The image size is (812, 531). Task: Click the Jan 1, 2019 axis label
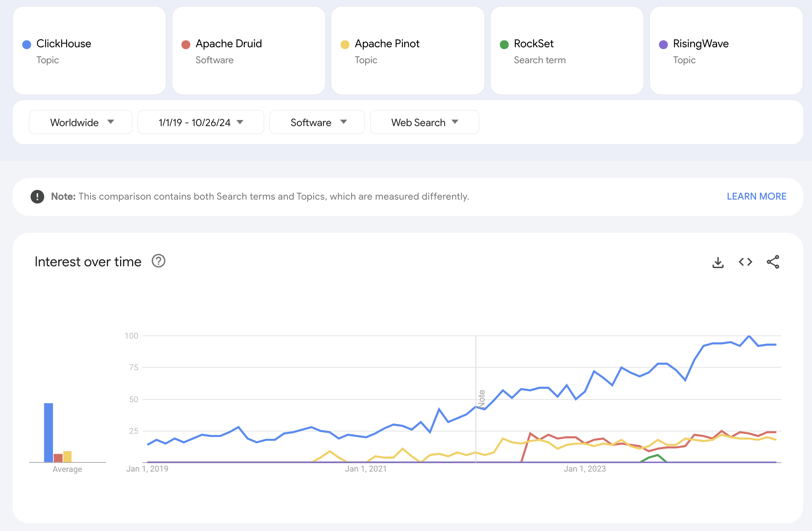147,469
